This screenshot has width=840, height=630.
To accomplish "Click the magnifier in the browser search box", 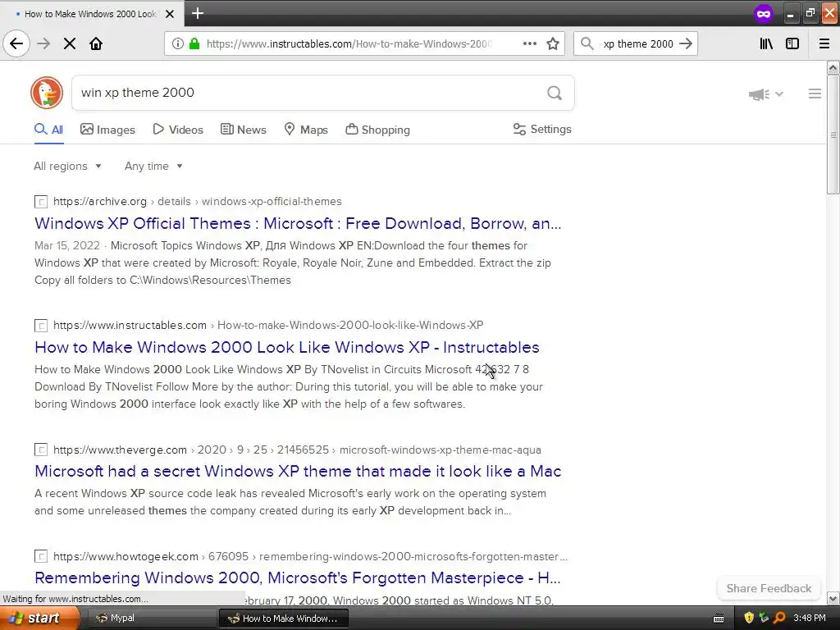I will (587, 43).
